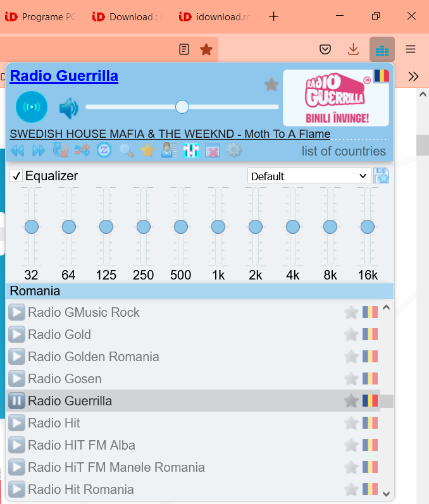Click station list scroll up arrow
The height and width of the screenshot is (504, 429).
[387, 307]
